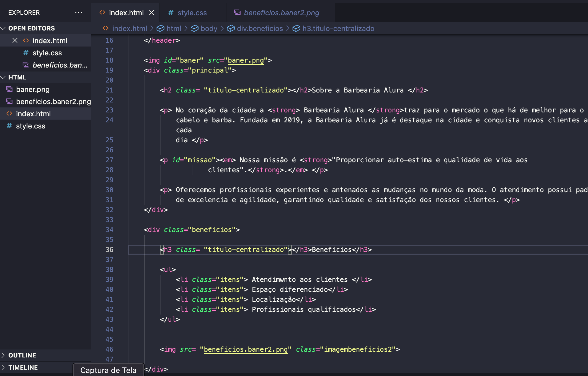588x376 pixels.
Task: Click the cube icon before h3.titulo-centralizado breadcrumb
Action: tap(296, 29)
